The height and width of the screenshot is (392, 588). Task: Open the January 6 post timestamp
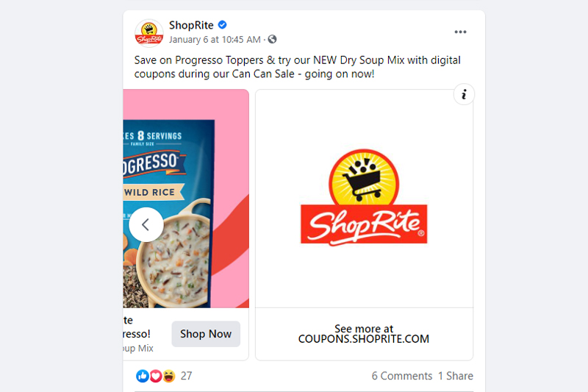[x=215, y=40]
